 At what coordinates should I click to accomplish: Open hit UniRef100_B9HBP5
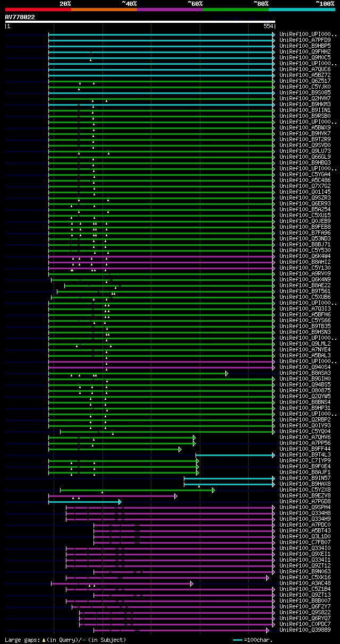pyautogui.click(x=305, y=46)
